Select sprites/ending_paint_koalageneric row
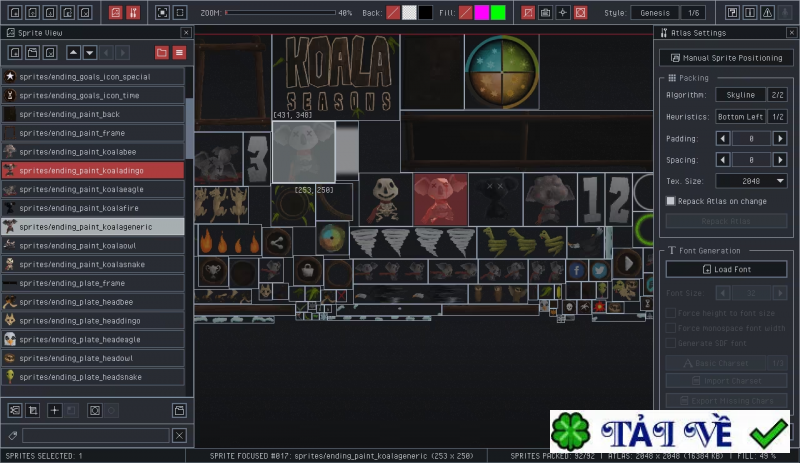Screen dimensions: 800x463 point(93,227)
